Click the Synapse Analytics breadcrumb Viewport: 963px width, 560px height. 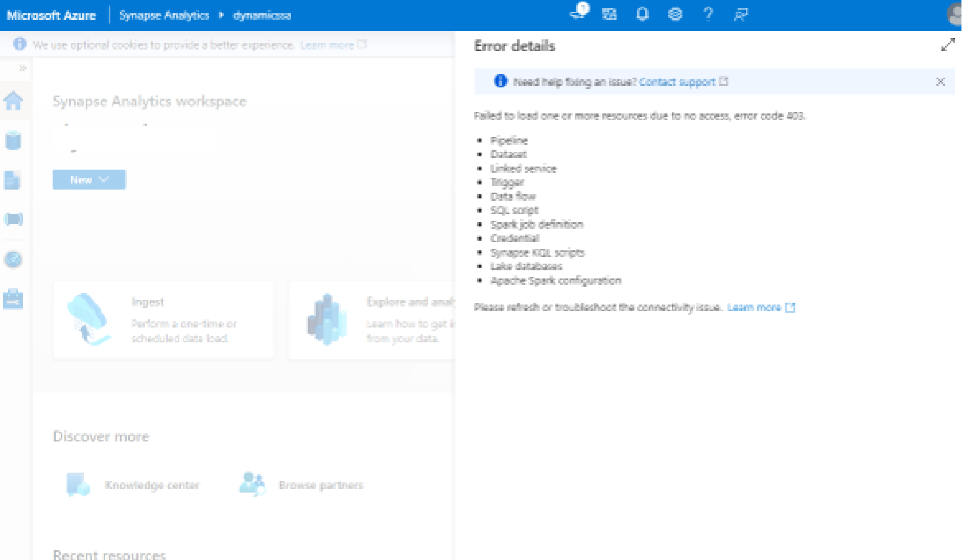(x=163, y=15)
